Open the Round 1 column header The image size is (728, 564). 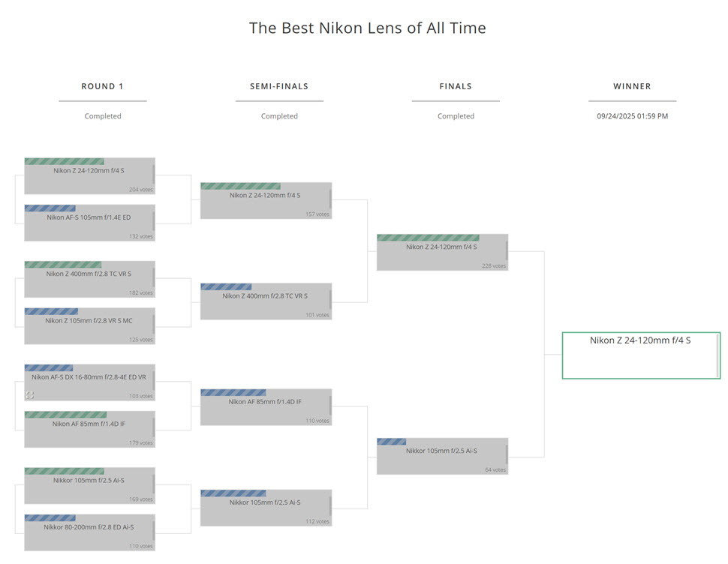tap(103, 86)
